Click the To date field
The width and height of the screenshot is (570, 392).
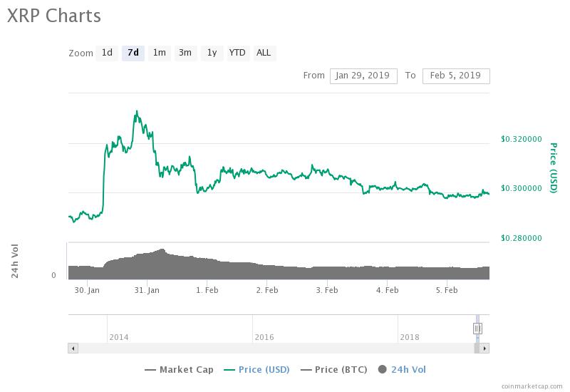(456, 76)
